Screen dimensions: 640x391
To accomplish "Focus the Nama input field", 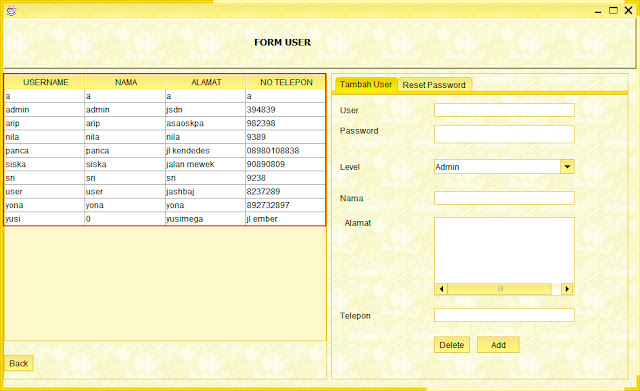I will [x=504, y=198].
